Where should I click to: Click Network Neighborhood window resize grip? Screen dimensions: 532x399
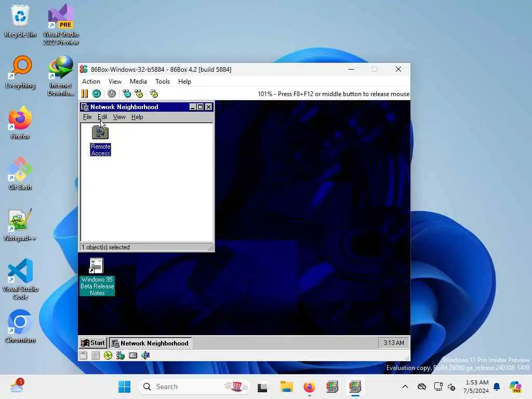point(211,248)
